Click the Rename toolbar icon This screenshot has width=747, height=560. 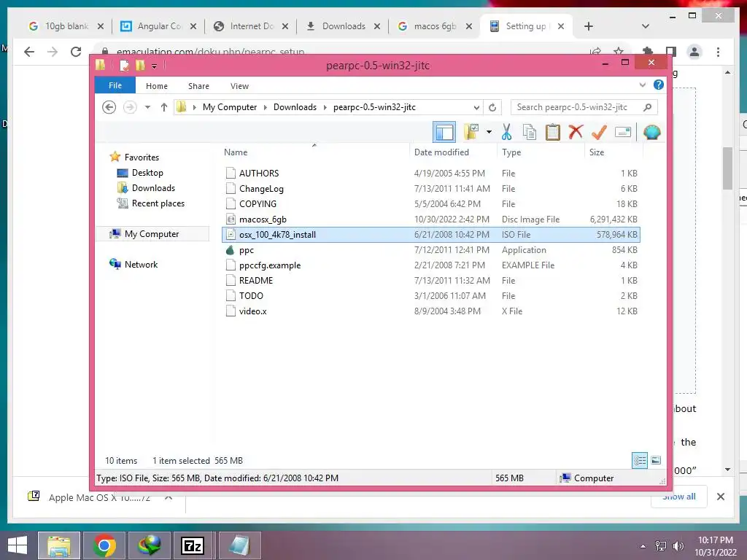pos(623,132)
